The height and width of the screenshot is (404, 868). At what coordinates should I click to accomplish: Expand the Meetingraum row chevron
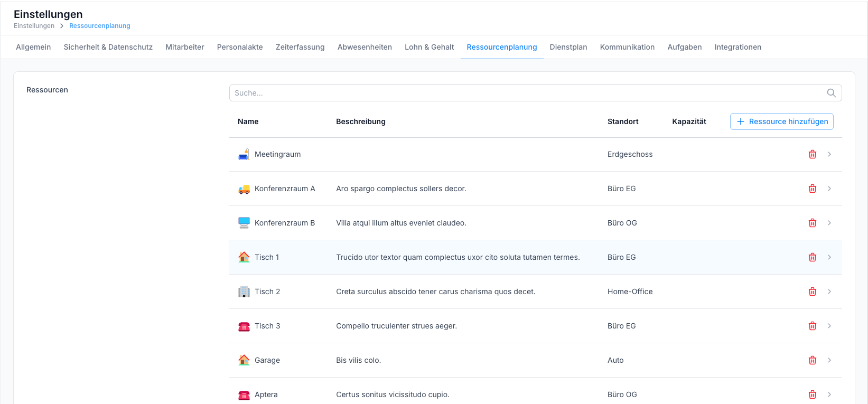(x=829, y=154)
